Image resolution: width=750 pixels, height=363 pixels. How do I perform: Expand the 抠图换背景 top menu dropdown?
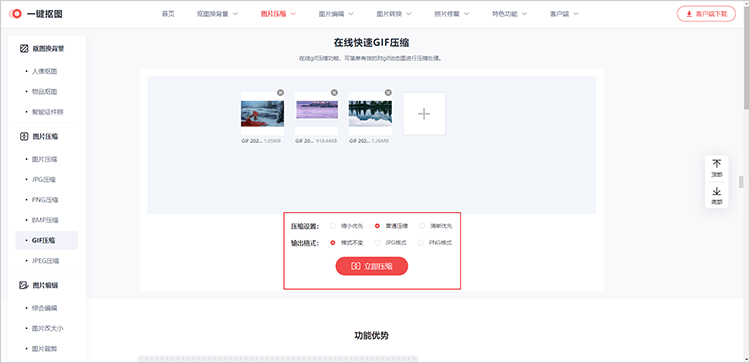218,14
